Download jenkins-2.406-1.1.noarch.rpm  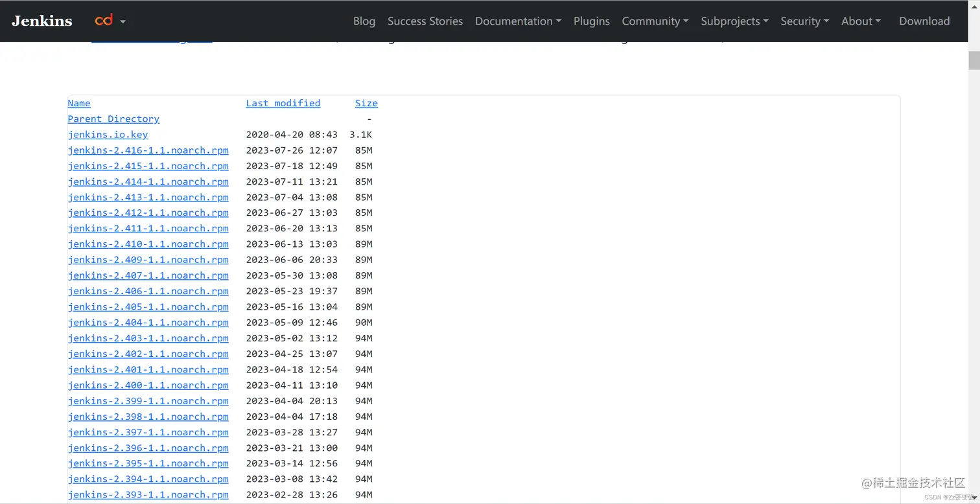(148, 291)
